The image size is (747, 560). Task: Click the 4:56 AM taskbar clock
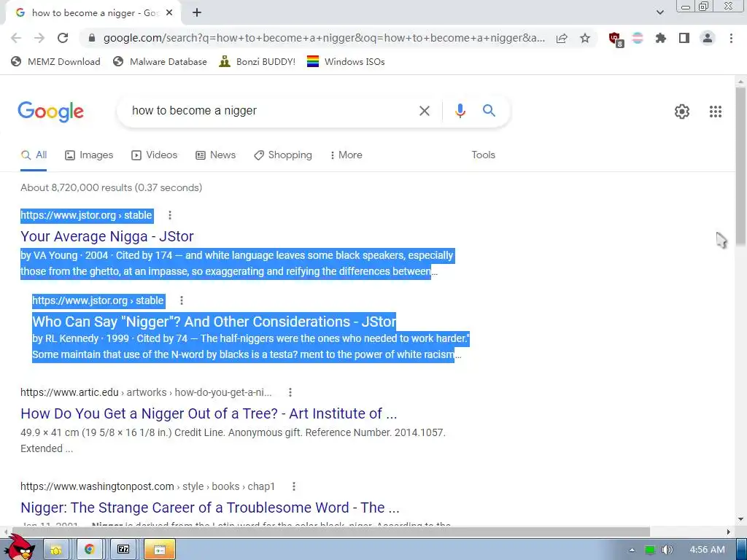point(707,550)
